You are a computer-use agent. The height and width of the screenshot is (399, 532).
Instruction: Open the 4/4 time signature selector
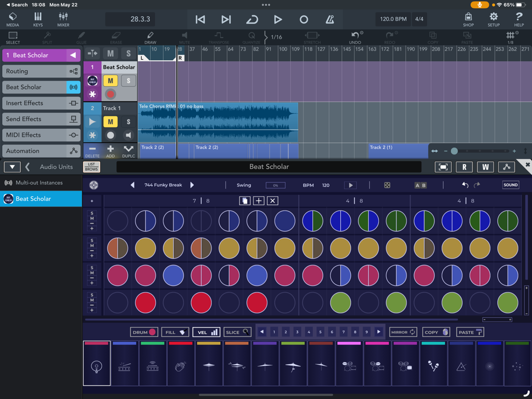pyautogui.click(x=420, y=19)
